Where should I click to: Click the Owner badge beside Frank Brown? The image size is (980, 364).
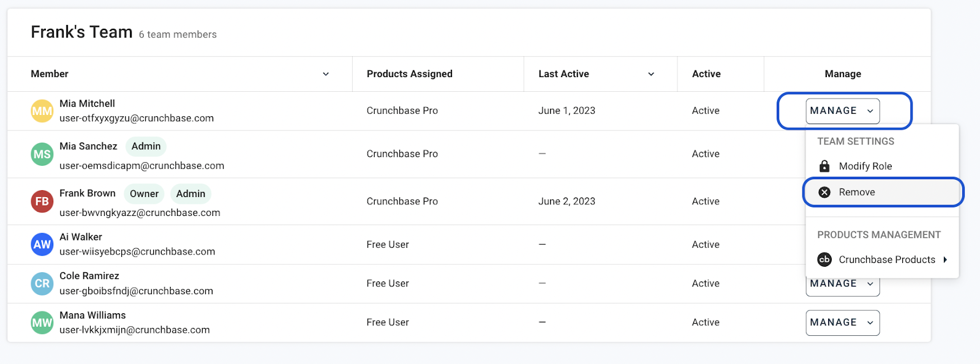point(144,194)
